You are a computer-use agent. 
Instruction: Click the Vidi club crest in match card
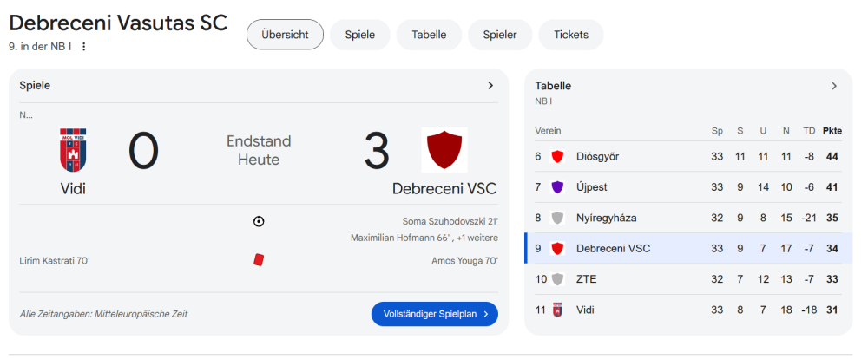click(73, 151)
